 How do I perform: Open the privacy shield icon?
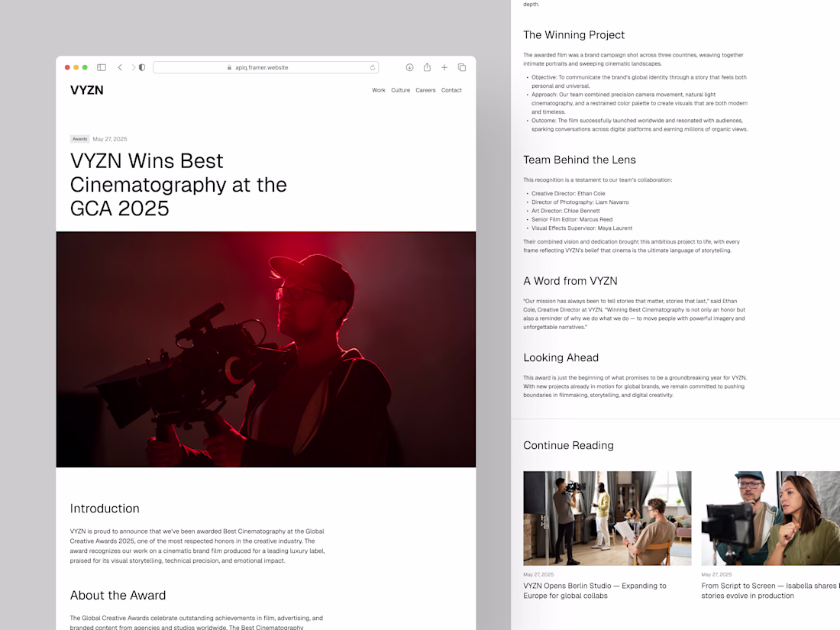point(142,67)
